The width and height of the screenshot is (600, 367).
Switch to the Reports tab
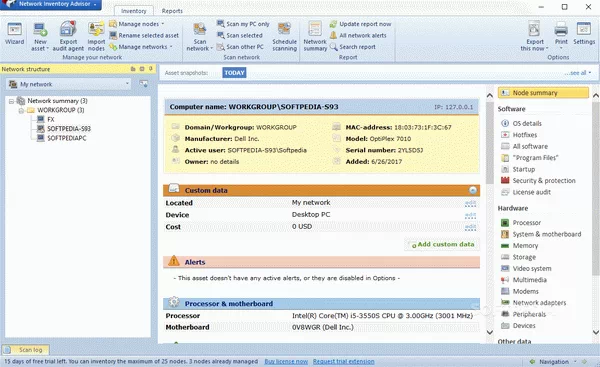coord(172,11)
